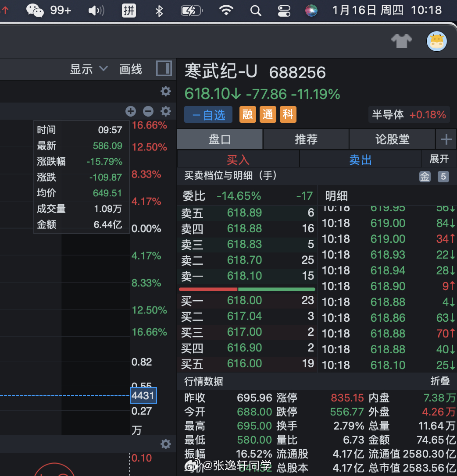Remove stock from 自选 watchlist
Image resolution: width=457 pixels, height=476 pixels.
pos(208,115)
